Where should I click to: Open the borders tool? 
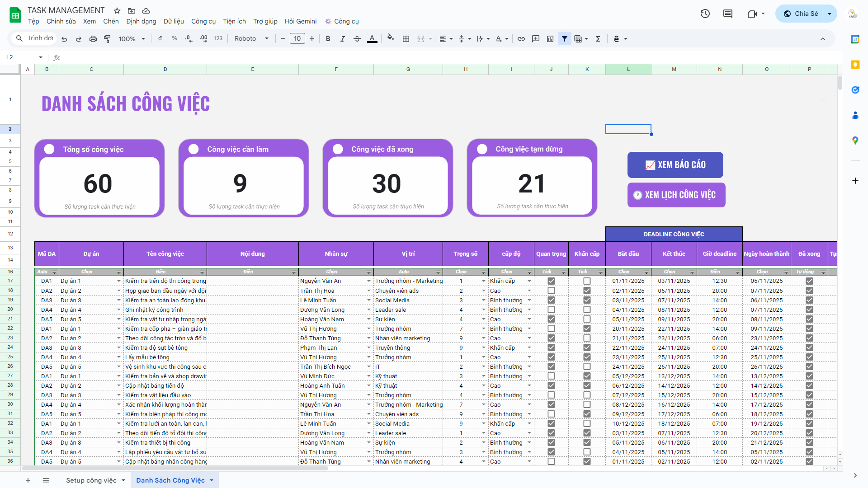click(x=406, y=39)
